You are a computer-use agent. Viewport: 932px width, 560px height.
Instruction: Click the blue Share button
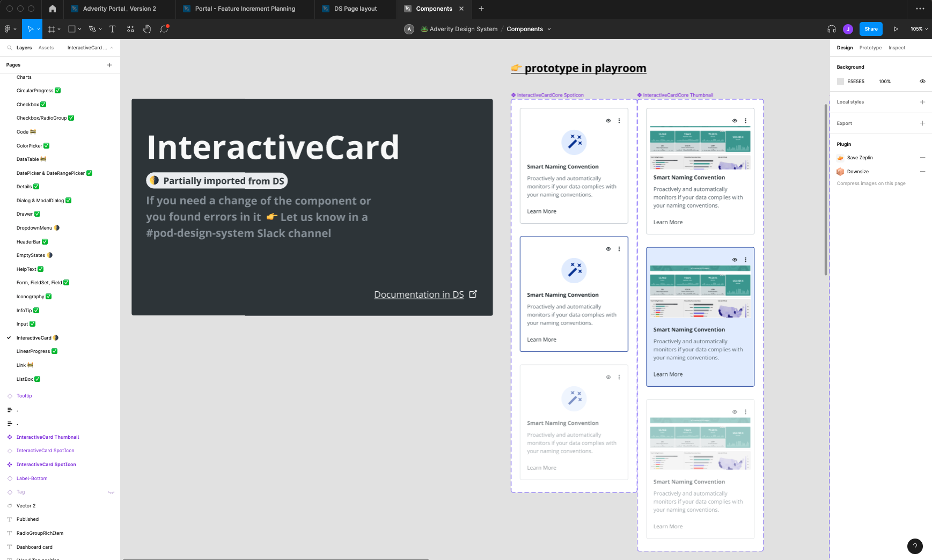coord(870,29)
